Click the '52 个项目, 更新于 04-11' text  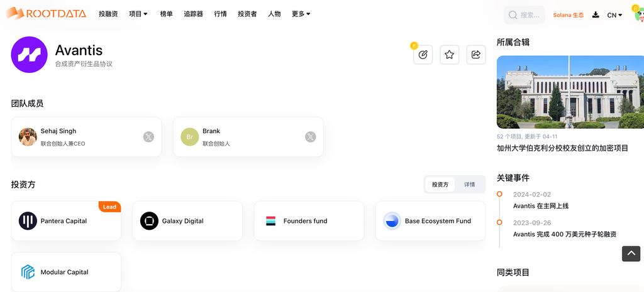point(527,136)
